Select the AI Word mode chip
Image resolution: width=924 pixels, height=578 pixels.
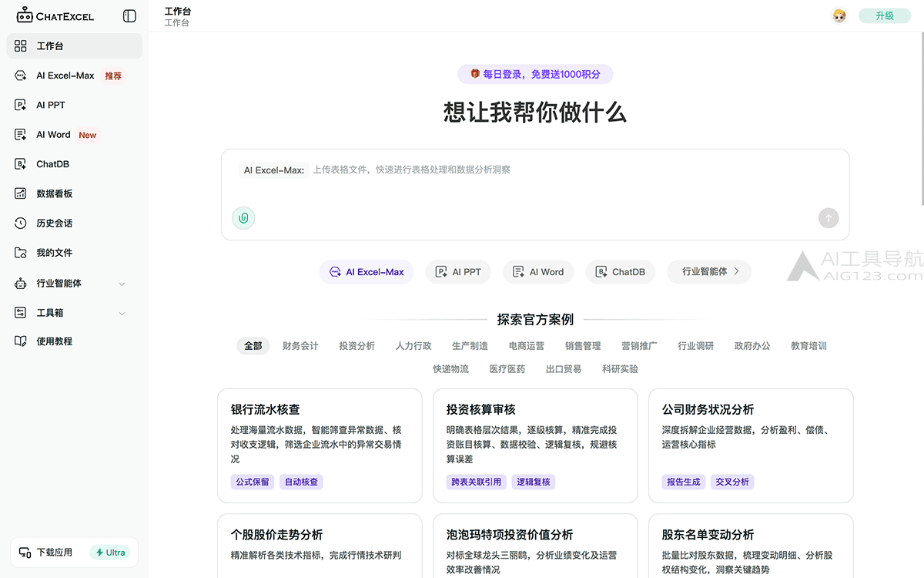(x=538, y=272)
